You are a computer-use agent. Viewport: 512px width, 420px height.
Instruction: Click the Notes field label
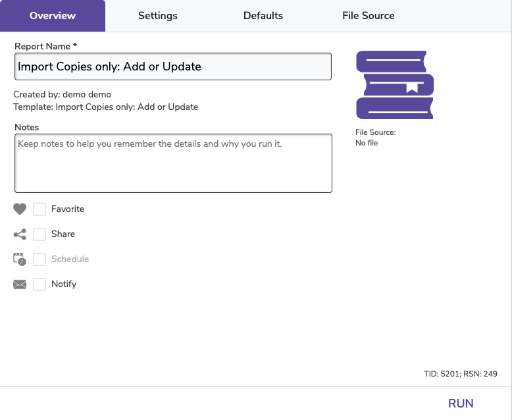27,127
